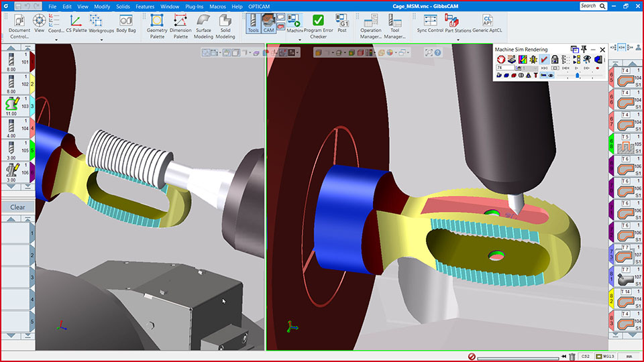Open the Program Error Checker
Image resolution: width=644 pixels, height=362 pixels.
tap(318, 27)
